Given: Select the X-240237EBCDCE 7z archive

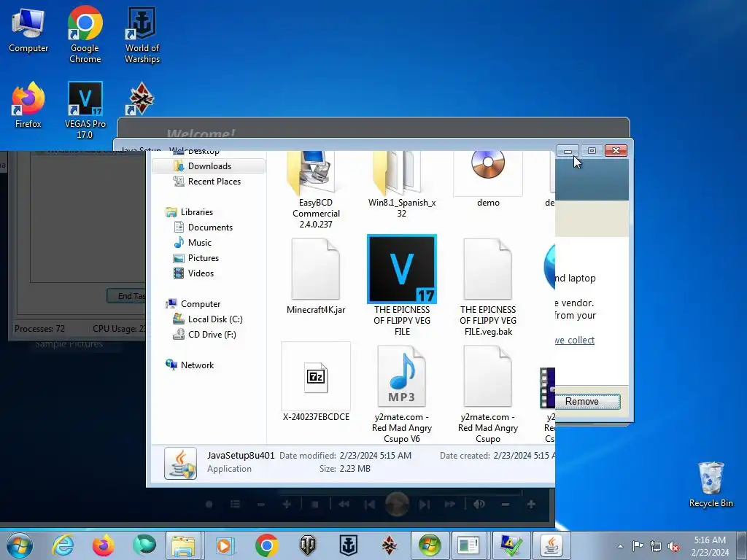Looking at the screenshot, I should coord(315,382).
